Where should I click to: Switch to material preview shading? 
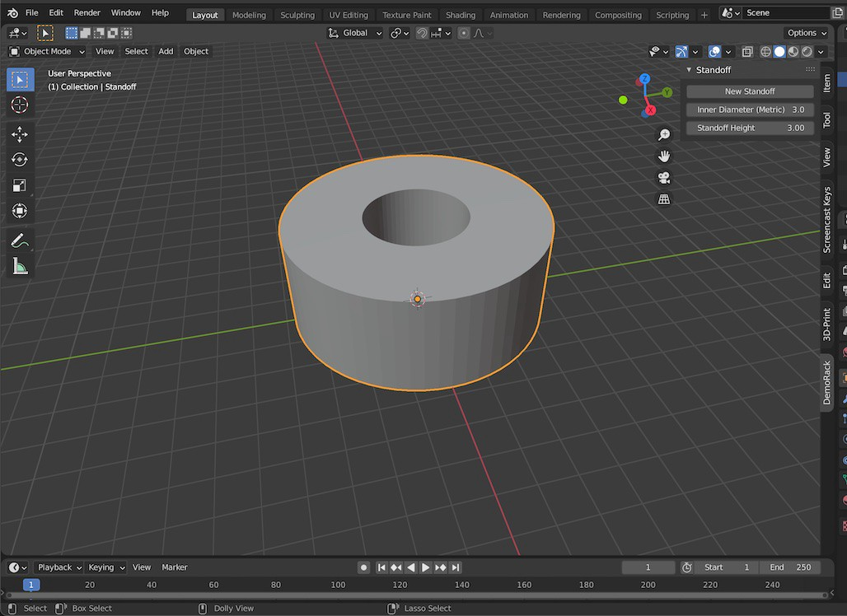793,51
